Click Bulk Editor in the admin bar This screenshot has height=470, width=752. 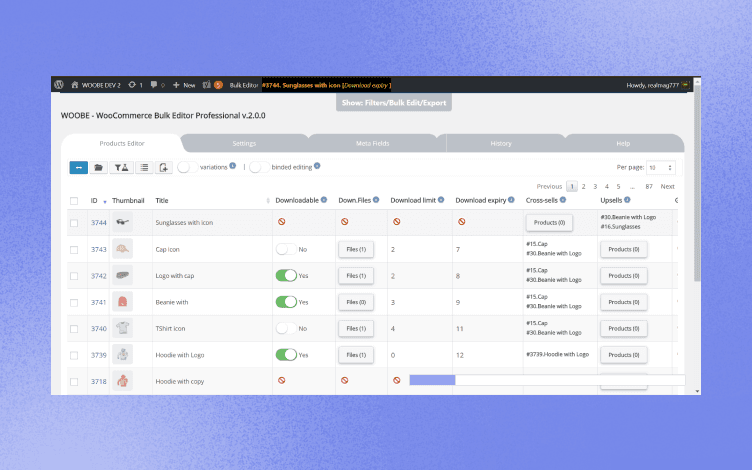(244, 85)
